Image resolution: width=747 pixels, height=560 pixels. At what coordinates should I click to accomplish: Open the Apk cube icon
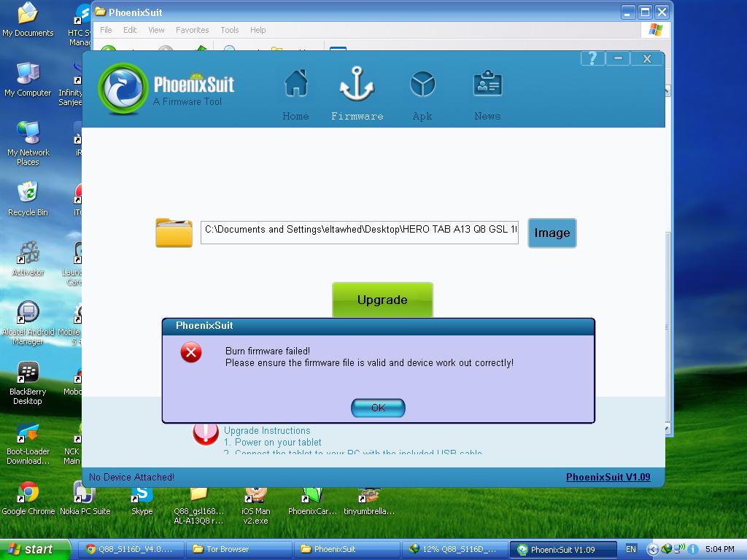pos(422,85)
